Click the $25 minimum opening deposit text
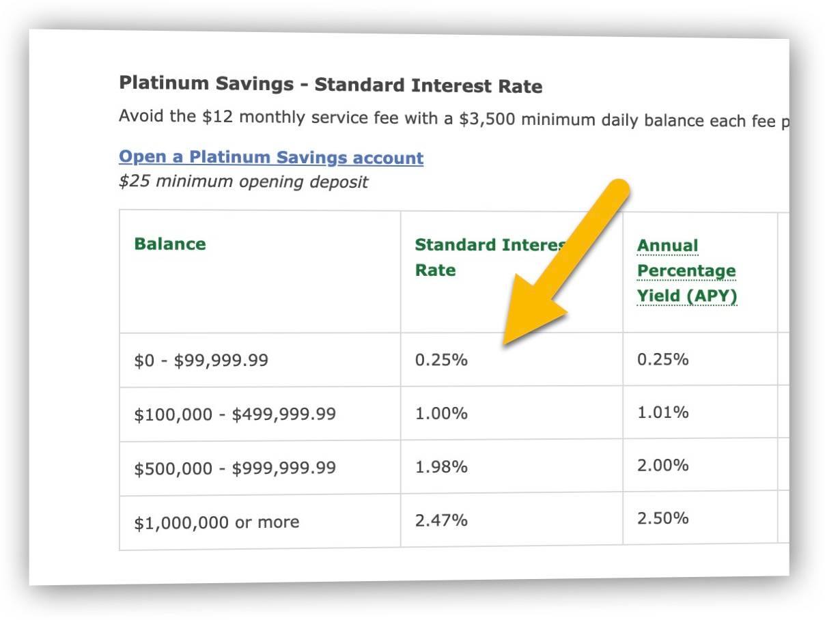 click(x=243, y=182)
